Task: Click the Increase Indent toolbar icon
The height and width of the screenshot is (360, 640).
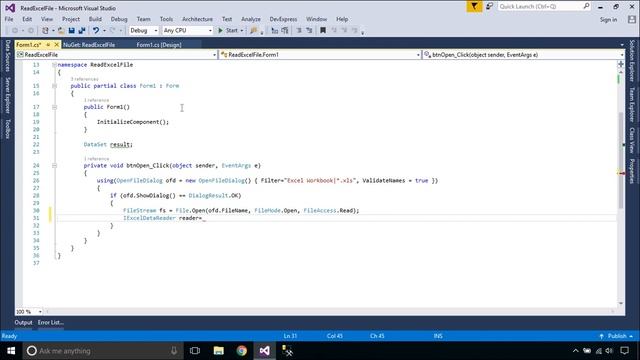Action: click(x=309, y=31)
